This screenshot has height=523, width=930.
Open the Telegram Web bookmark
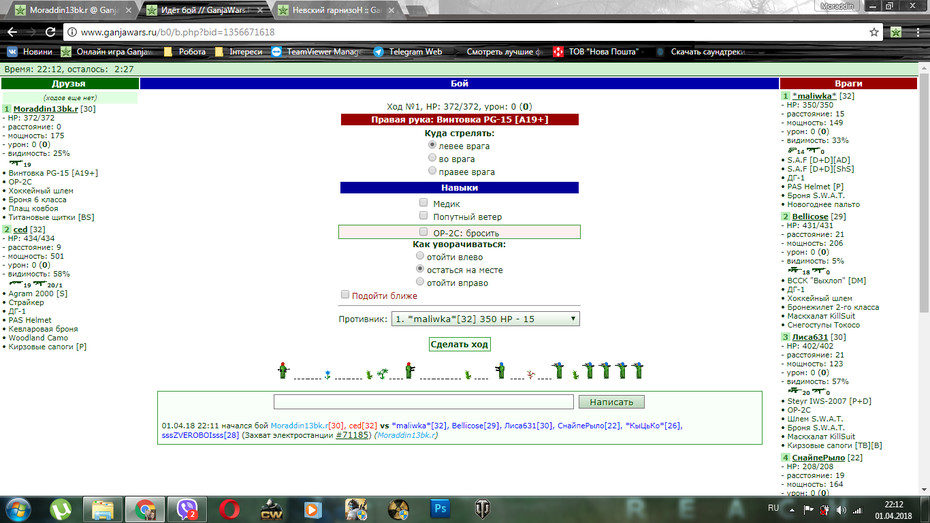(x=408, y=52)
